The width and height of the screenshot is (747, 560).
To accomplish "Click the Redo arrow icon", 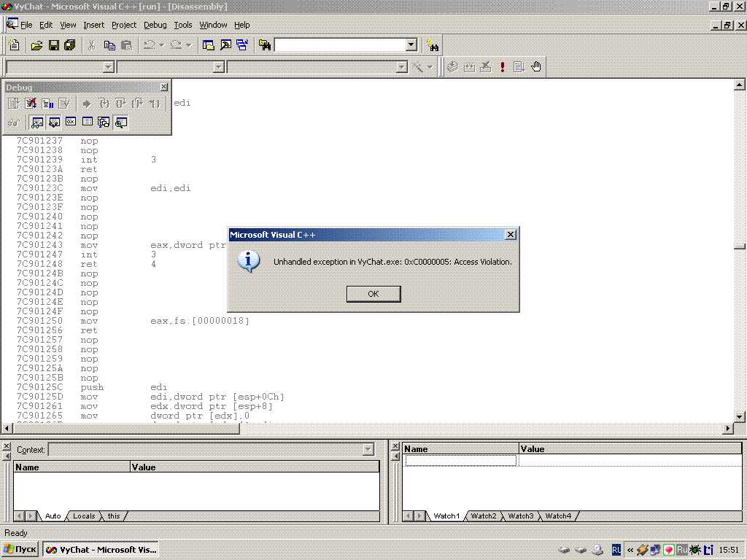I will click(x=176, y=45).
